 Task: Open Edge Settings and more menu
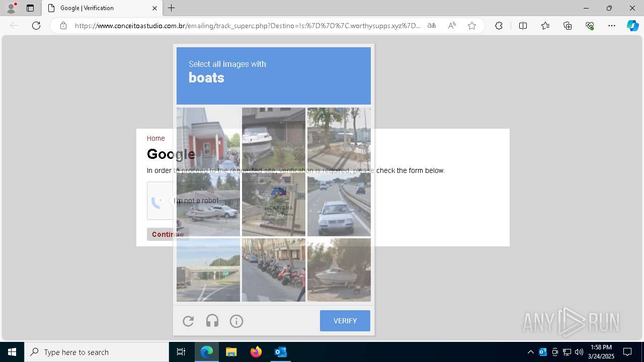coord(612,26)
